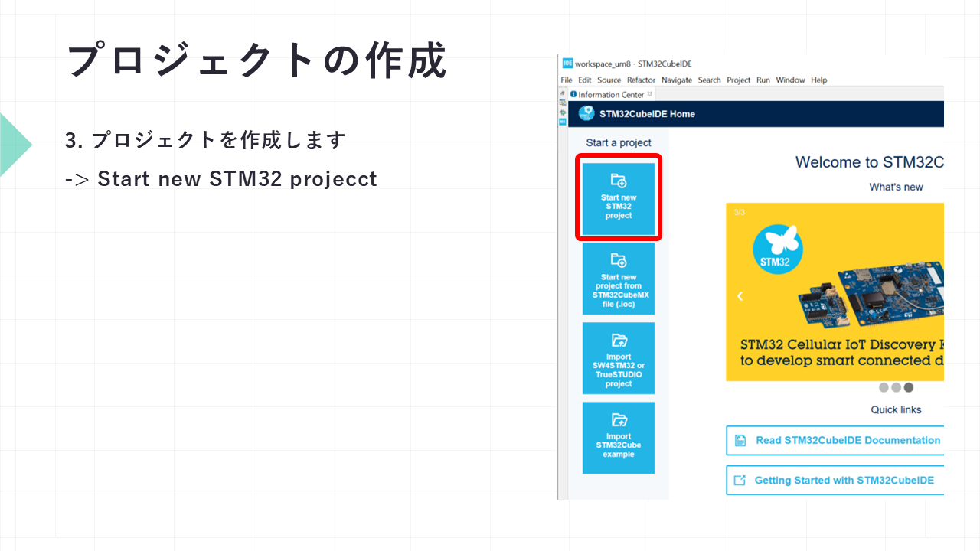Click the IDE application icon in title bar

pyautogui.click(x=567, y=64)
